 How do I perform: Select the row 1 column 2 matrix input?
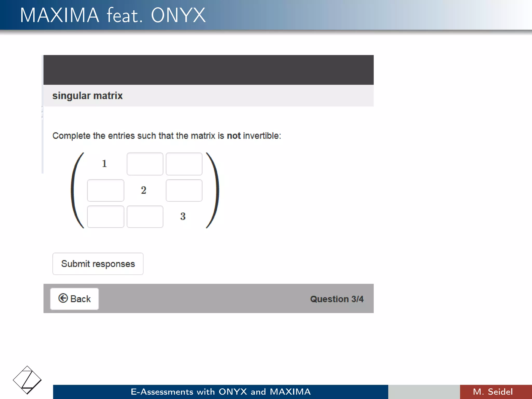(x=145, y=164)
